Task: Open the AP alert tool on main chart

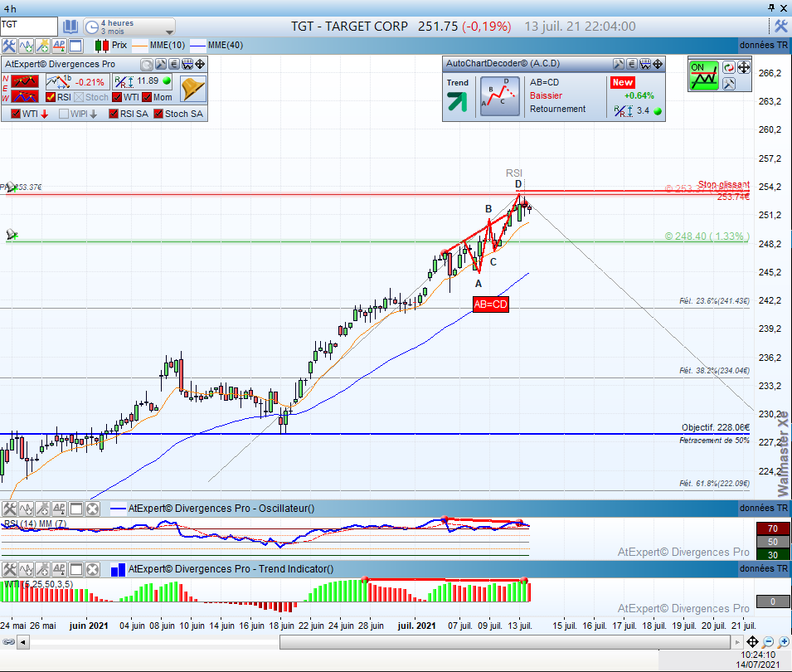Action: (x=59, y=46)
